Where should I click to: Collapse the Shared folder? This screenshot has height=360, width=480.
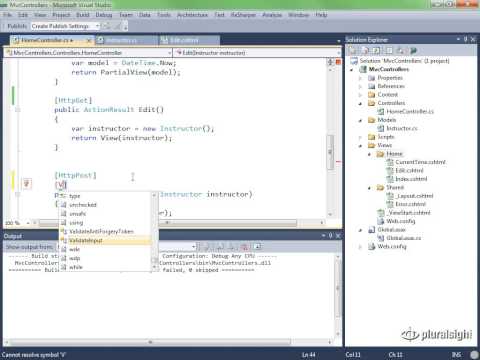click(x=369, y=187)
